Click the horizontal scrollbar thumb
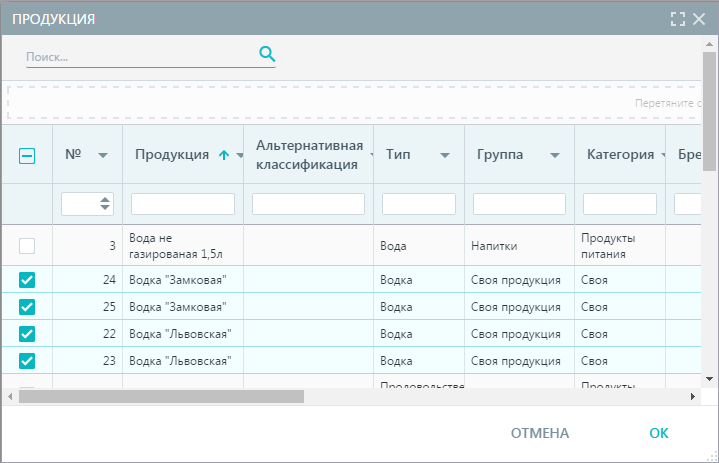Screen dimensions: 719x463 (161, 397)
